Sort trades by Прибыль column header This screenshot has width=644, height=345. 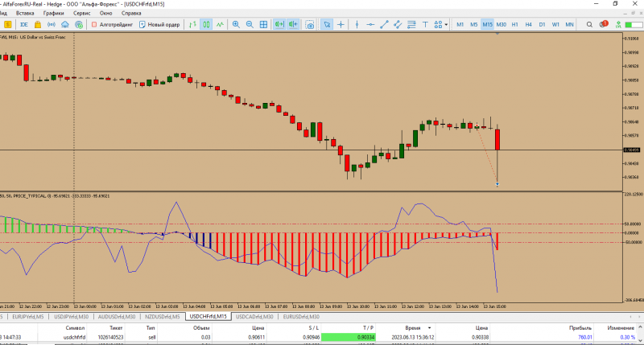tap(581, 328)
